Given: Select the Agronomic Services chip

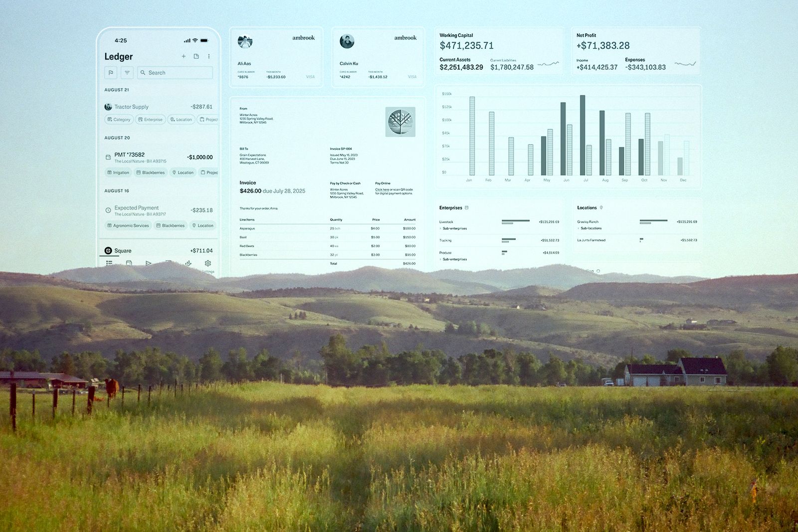Looking at the screenshot, I should pyautogui.click(x=128, y=225).
